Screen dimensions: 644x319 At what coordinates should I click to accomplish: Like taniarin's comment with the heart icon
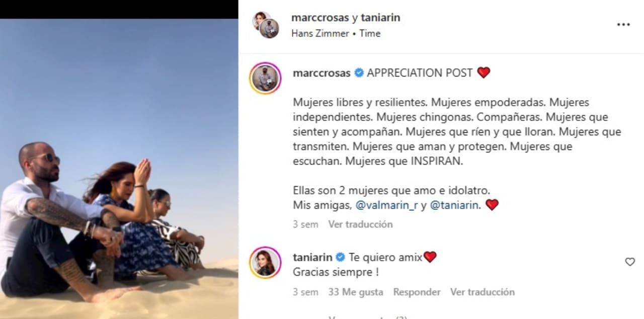[x=630, y=262]
